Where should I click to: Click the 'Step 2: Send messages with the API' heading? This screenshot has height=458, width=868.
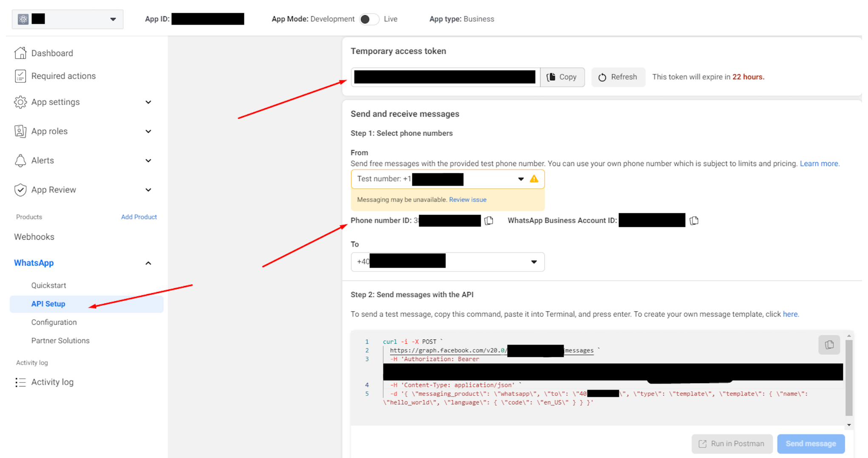412,294
